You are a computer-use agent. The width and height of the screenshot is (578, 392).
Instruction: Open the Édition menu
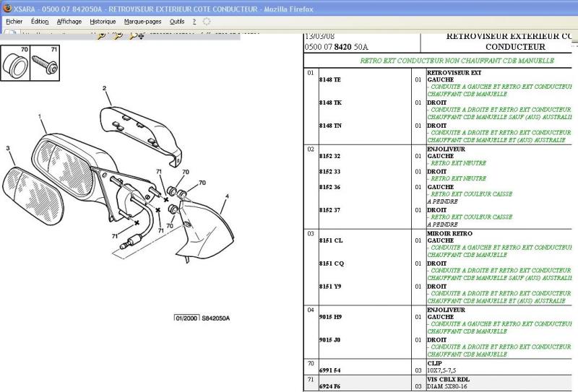[x=40, y=22]
